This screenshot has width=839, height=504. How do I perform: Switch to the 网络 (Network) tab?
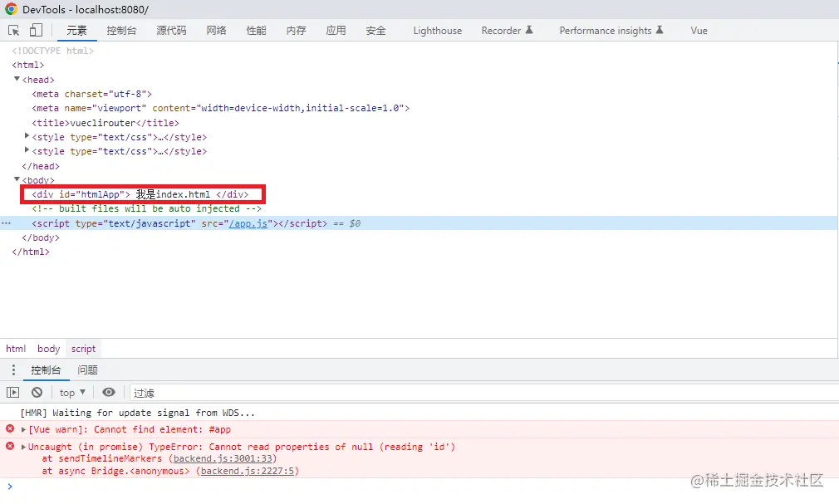[215, 30]
